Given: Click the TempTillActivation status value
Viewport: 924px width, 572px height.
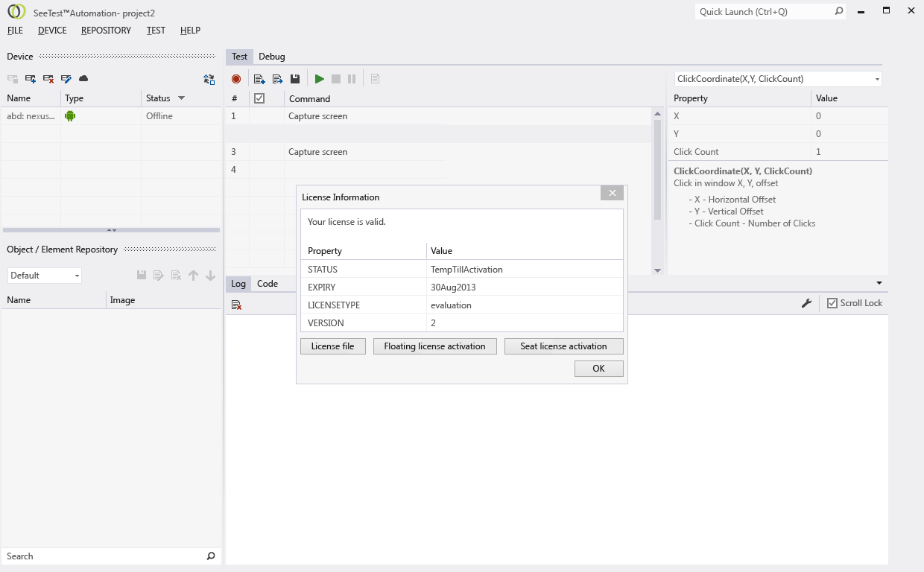Looking at the screenshot, I should pos(466,270).
